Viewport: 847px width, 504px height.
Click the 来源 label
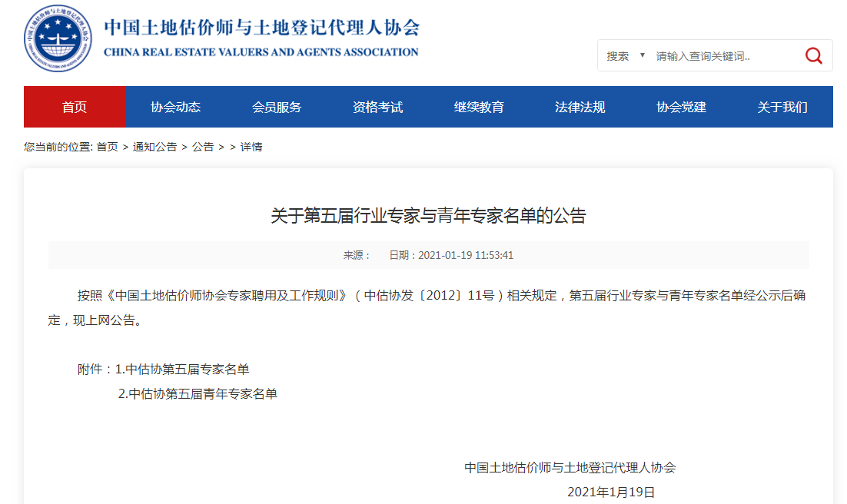coord(357,255)
